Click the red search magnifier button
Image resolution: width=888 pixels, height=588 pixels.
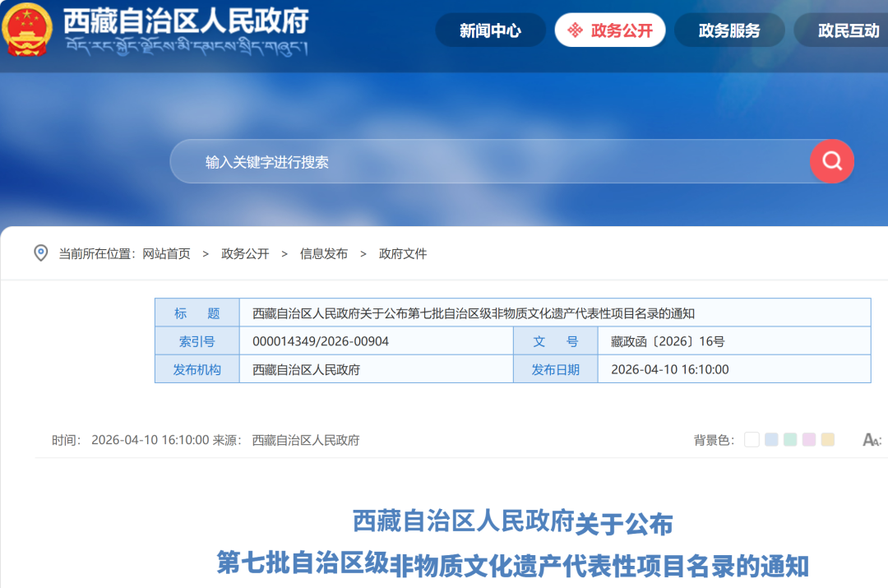coord(831,161)
